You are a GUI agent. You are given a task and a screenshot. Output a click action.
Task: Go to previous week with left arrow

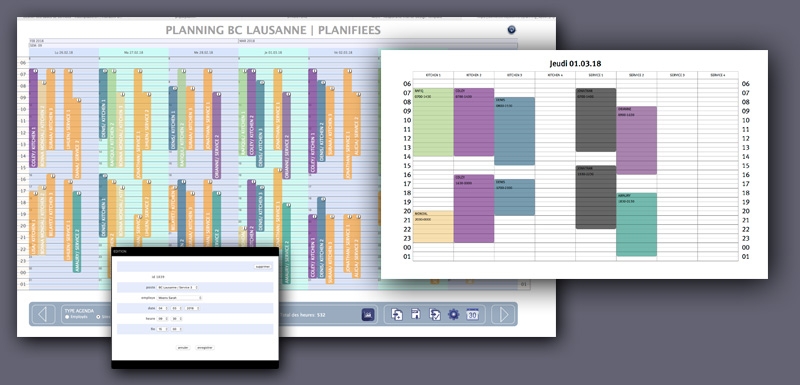[43, 314]
